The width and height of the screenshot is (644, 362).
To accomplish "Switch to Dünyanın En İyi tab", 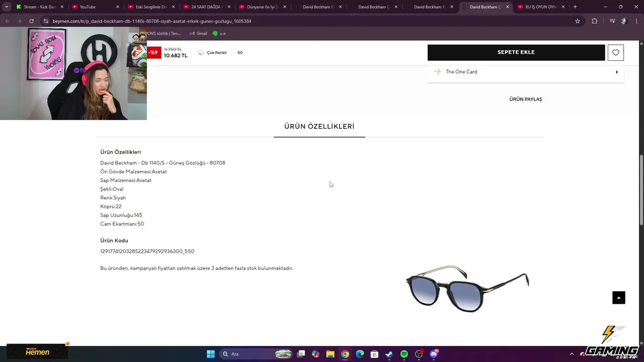I will (263, 7).
